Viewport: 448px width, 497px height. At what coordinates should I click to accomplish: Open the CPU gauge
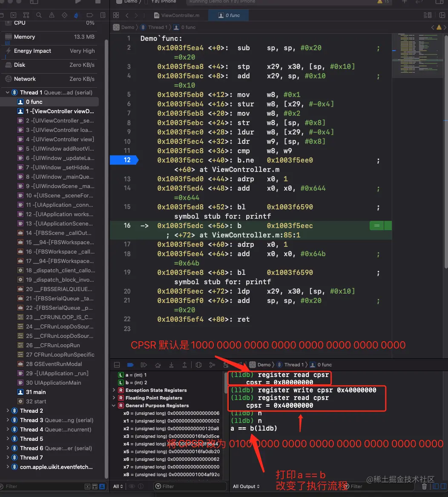(x=50, y=23)
